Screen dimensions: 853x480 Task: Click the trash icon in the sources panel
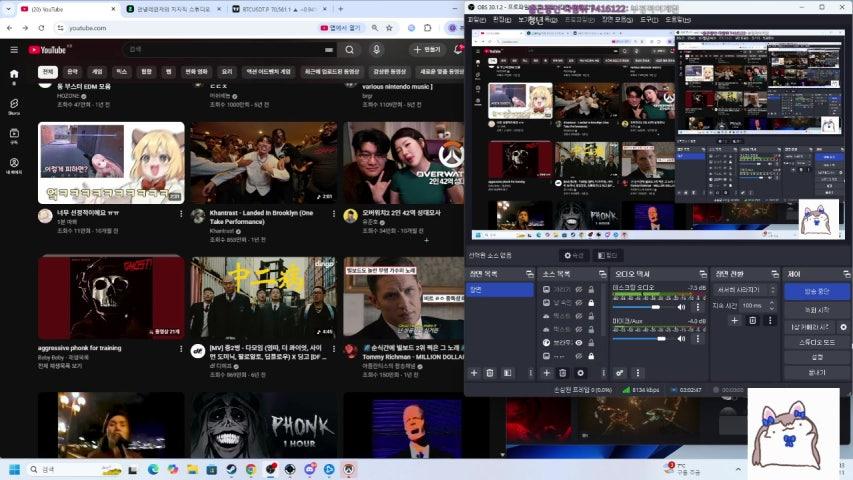coord(562,373)
